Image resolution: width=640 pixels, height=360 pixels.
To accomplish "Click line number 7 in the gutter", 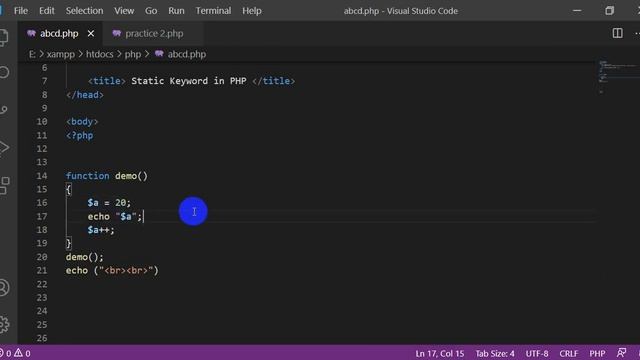I will click(x=44, y=81).
